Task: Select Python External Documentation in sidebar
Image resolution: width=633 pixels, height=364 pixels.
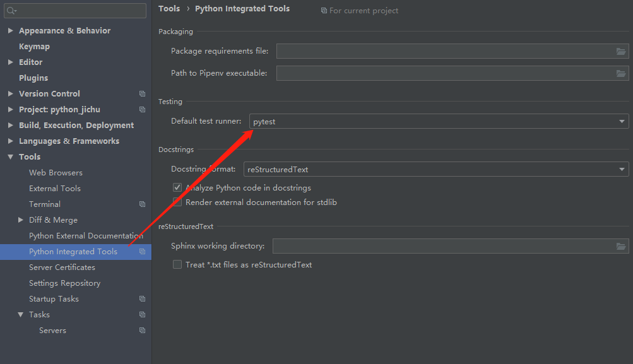Action: tap(86, 236)
